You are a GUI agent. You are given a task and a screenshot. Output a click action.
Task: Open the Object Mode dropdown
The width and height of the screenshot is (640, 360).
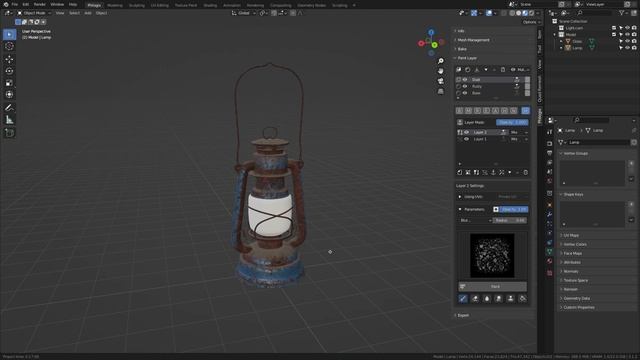(x=34, y=13)
